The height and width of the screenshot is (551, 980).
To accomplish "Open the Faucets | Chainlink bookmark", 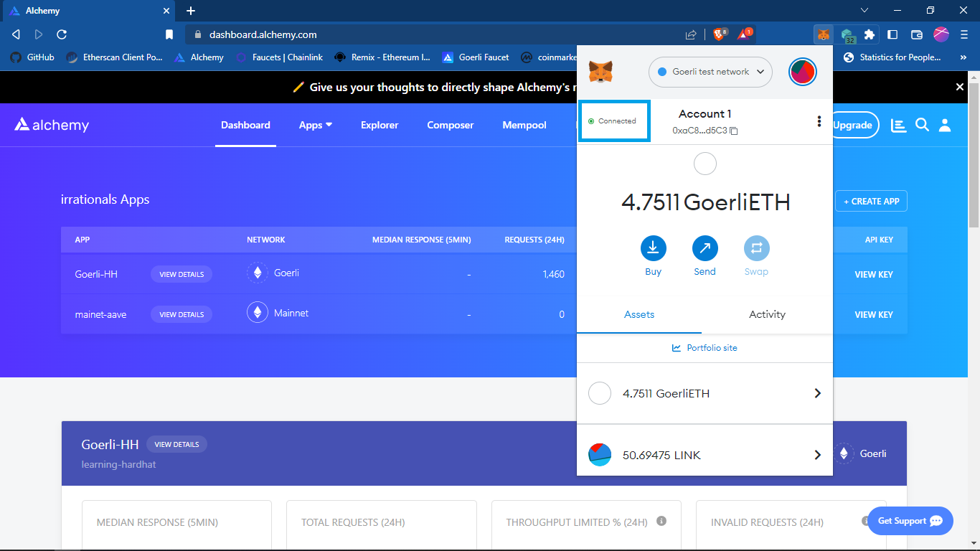I will point(279,57).
